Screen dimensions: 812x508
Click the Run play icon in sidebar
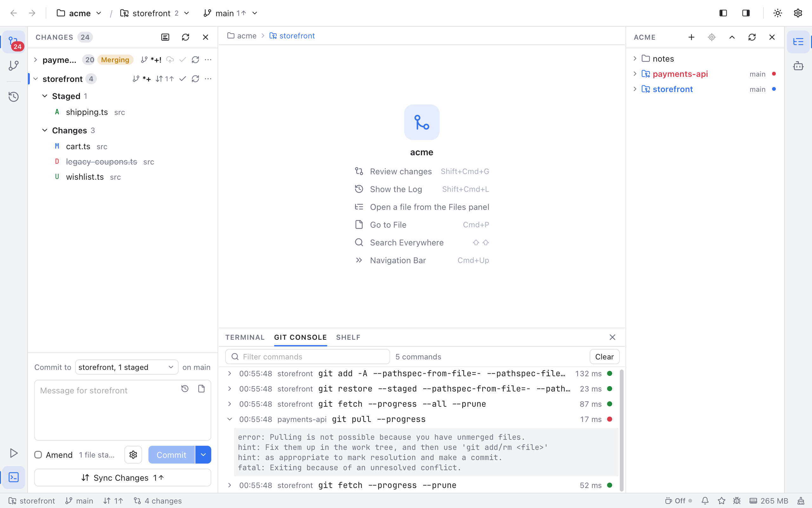click(14, 453)
